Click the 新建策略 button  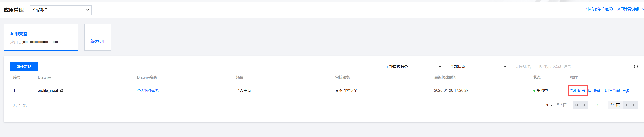click(x=24, y=67)
